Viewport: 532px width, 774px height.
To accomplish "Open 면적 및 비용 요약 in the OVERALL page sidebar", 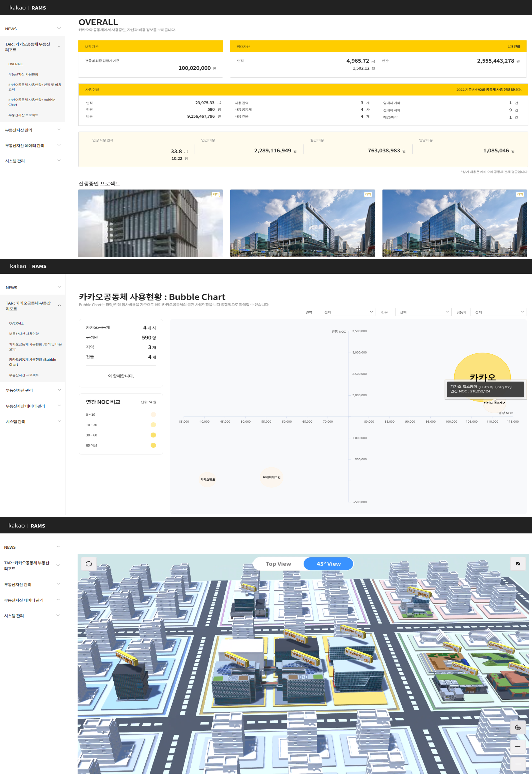I will click(35, 87).
